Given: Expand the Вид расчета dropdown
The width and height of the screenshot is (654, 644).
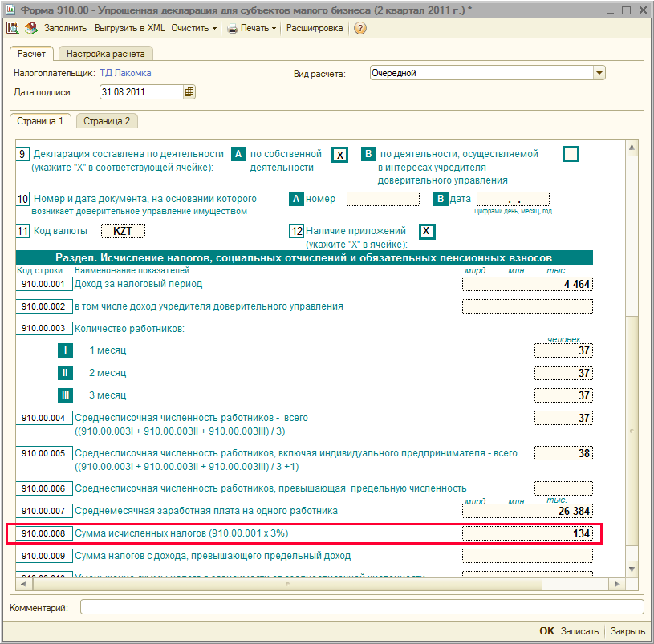Looking at the screenshot, I should click(599, 73).
